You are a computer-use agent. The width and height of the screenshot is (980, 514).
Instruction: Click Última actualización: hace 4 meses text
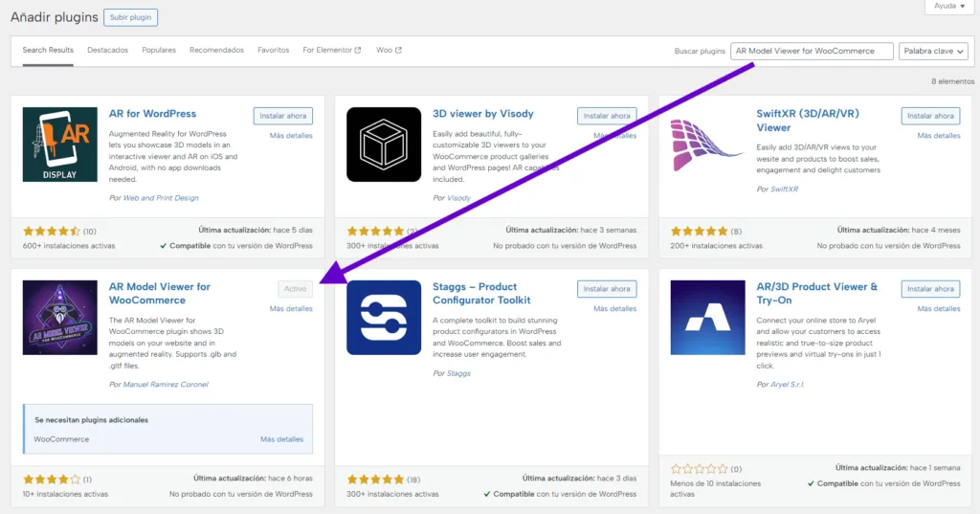(x=899, y=231)
